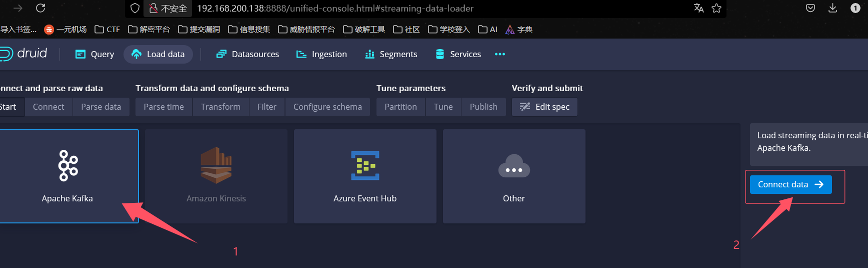
Task: Open the Segments view
Action: pos(391,54)
